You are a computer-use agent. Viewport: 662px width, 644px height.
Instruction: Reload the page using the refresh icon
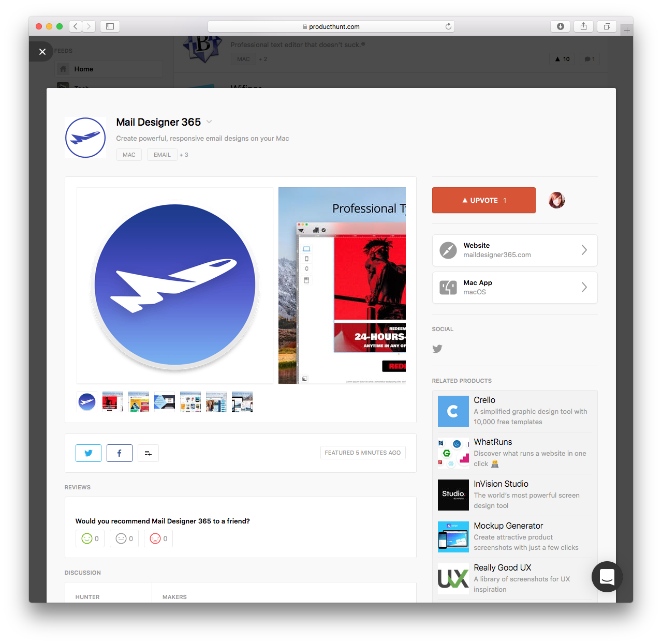pyautogui.click(x=448, y=26)
